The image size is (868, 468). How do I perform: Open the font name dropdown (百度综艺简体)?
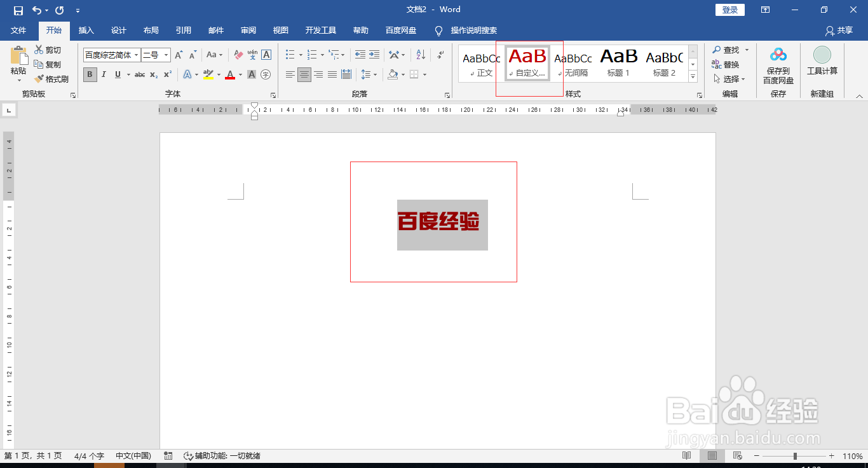(137, 55)
